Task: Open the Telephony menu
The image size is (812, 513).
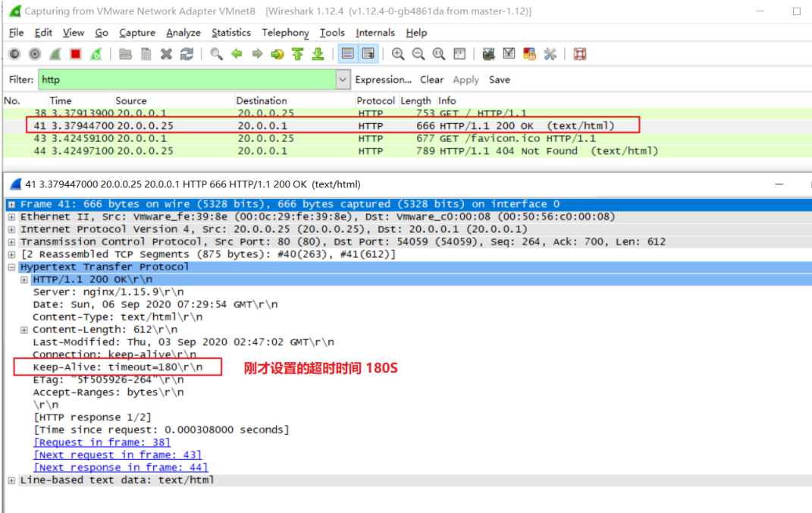Action: click(285, 33)
